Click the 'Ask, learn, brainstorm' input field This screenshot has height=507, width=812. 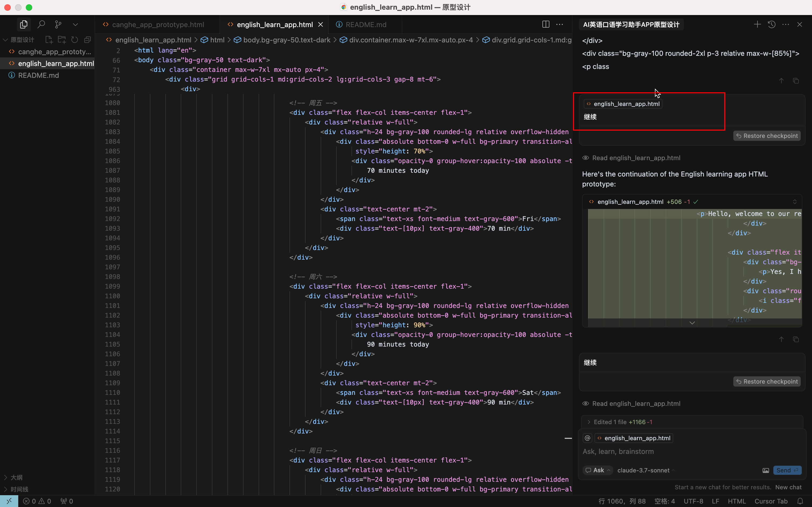[x=671, y=451]
